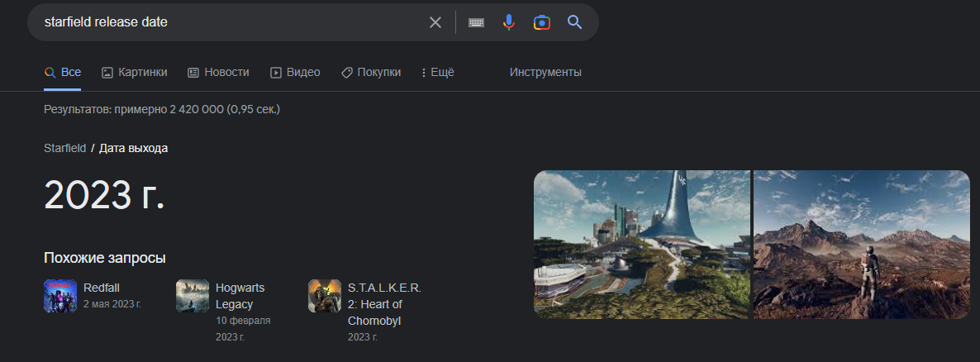Click the Похожие запросы heading
The width and height of the screenshot is (980, 362).
pyautogui.click(x=105, y=258)
